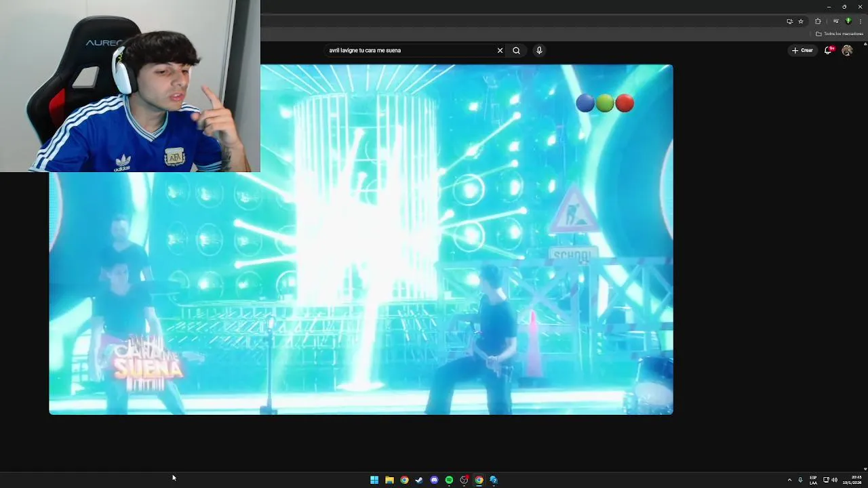Bookmark this page with the star icon
The width and height of the screenshot is (868, 488).
[x=801, y=21]
